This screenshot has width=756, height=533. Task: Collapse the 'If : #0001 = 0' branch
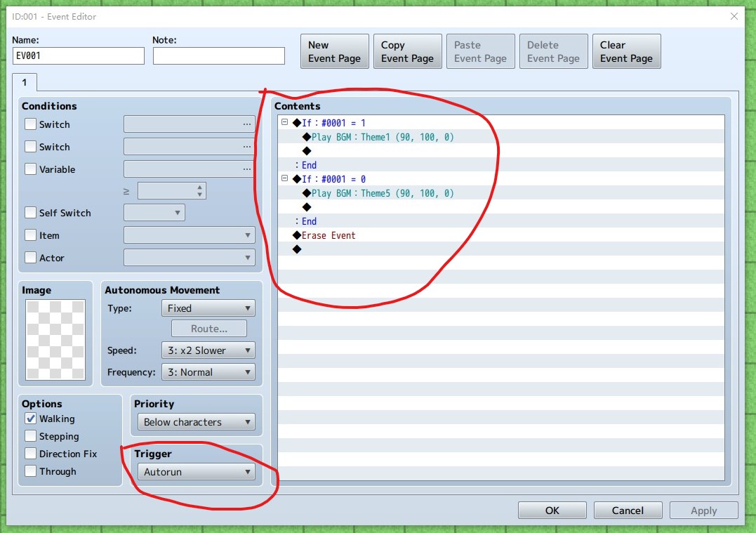pyautogui.click(x=284, y=178)
